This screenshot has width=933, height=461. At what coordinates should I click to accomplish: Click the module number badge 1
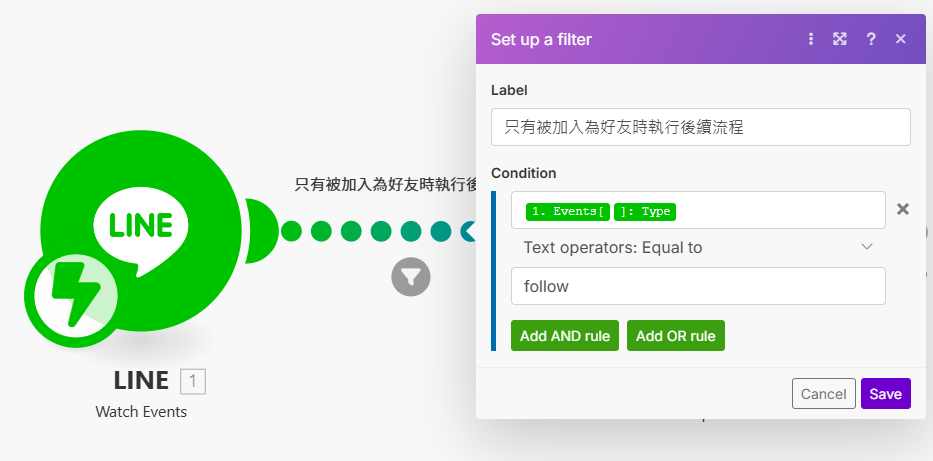pyautogui.click(x=193, y=381)
